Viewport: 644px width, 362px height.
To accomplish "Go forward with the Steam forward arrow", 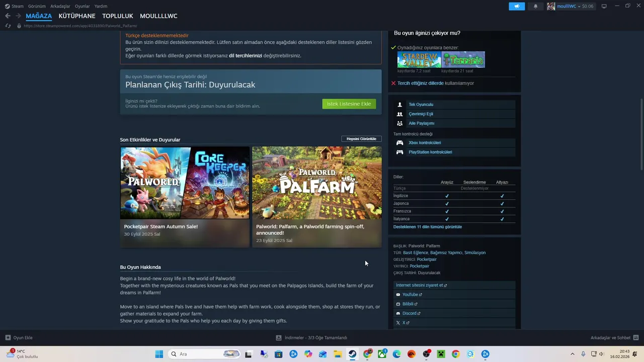I will click(18, 16).
